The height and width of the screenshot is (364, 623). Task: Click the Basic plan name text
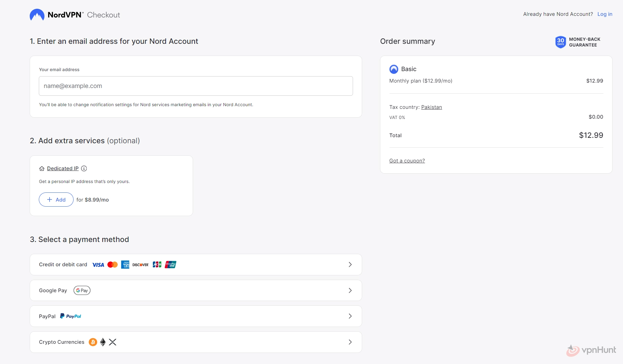pyautogui.click(x=409, y=69)
